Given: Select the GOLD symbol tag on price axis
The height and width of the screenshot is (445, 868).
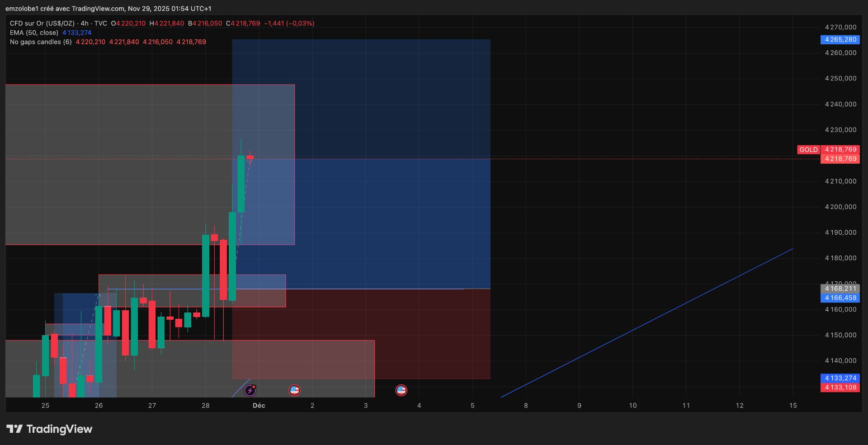Looking at the screenshot, I should (808, 150).
